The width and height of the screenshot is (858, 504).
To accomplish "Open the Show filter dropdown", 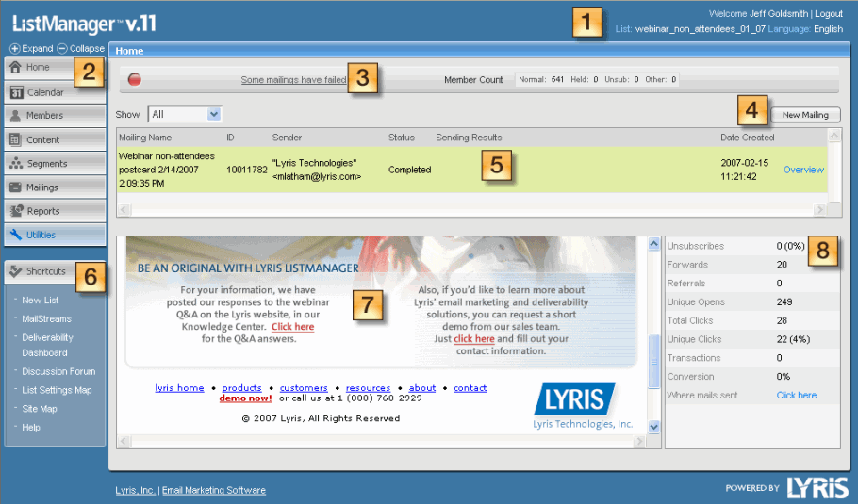I will (x=185, y=114).
